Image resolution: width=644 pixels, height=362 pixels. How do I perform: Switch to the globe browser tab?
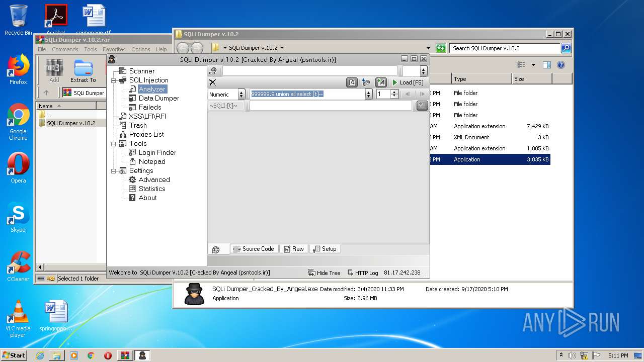click(x=216, y=249)
